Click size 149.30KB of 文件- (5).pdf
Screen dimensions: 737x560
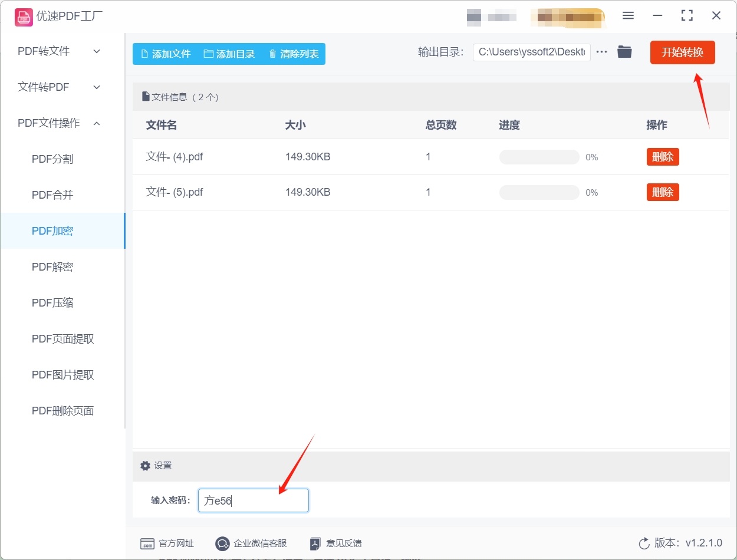pyautogui.click(x=308, y=192)
